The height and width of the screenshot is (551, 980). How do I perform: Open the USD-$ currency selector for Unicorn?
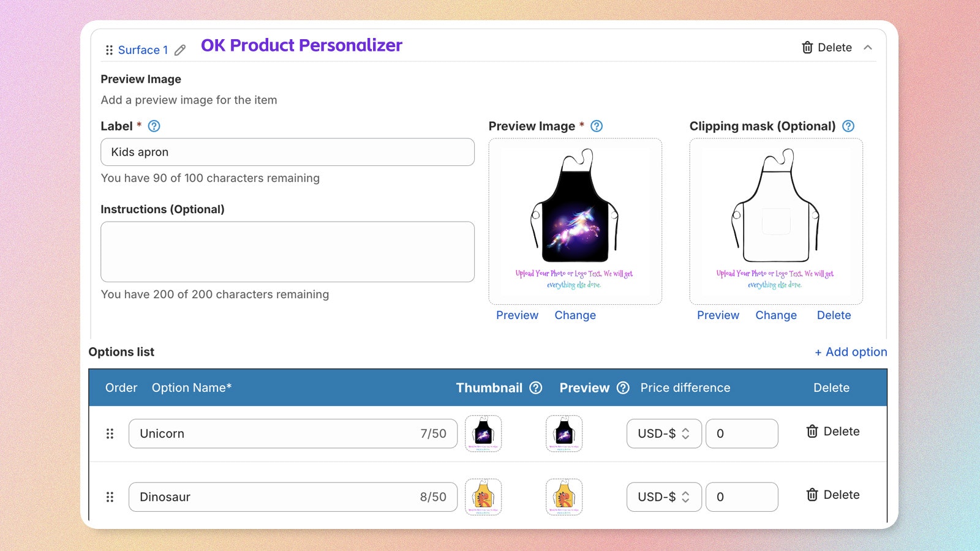[663, 433]
